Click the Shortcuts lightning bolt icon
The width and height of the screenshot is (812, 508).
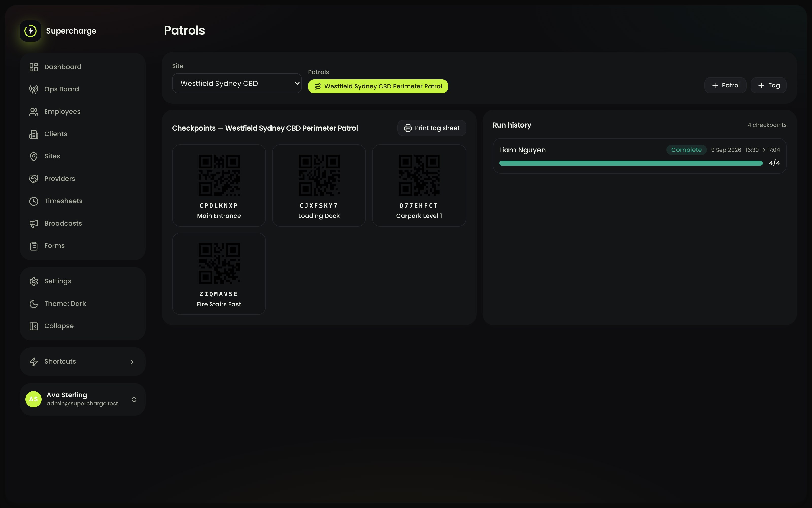click(33, 362)
